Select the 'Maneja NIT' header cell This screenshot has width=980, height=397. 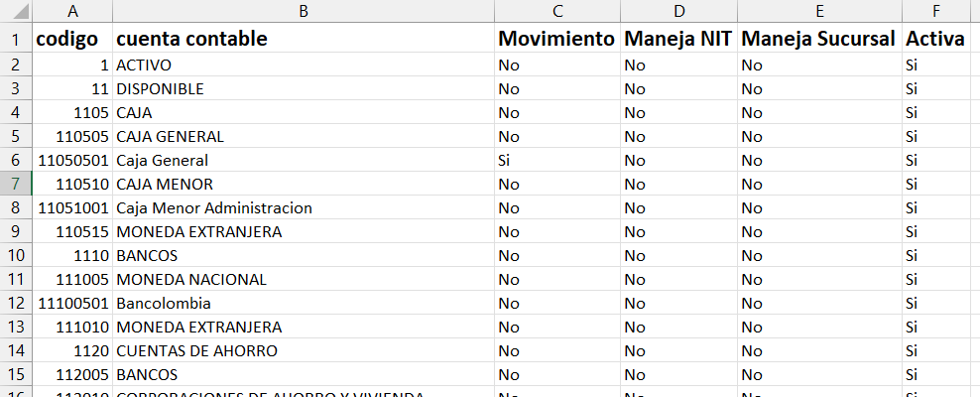678,40
